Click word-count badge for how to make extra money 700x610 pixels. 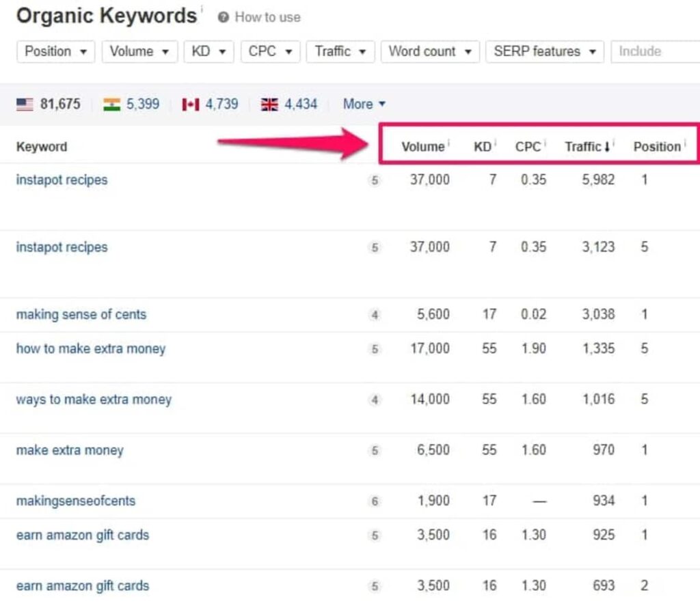pos(375,349)
